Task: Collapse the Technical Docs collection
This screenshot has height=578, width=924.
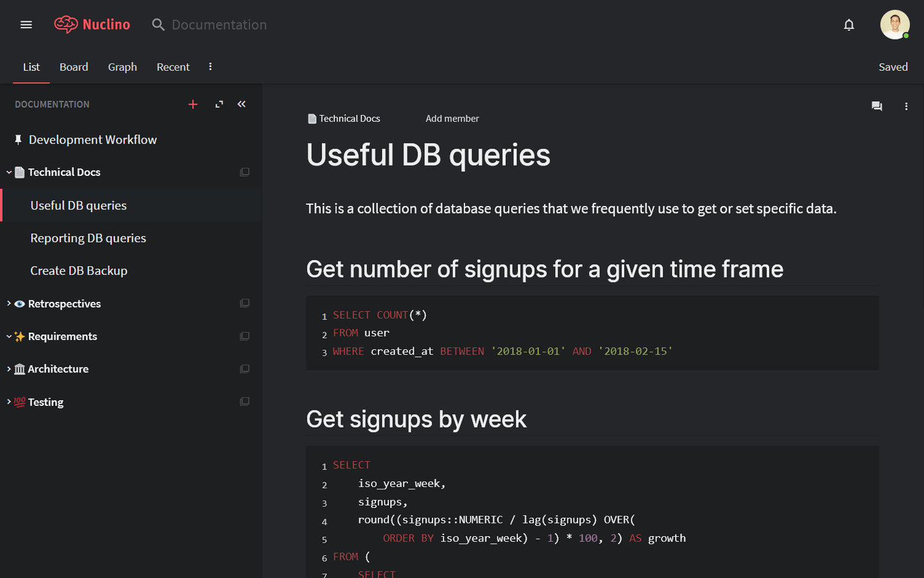Action: pos(9,172)
